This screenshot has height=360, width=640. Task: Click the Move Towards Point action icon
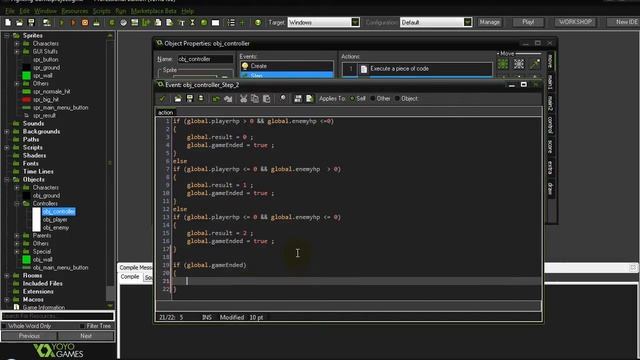pyautogui.click(x=535, y=64)
